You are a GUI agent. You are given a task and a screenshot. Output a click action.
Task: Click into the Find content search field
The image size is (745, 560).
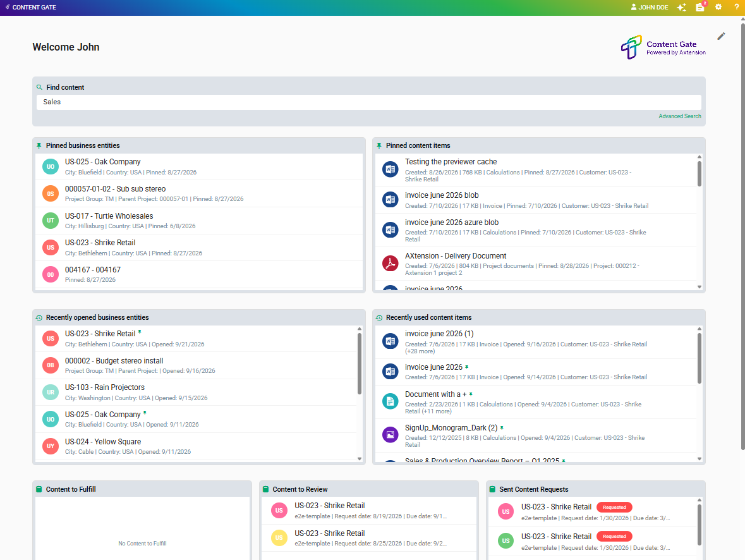[x=368, y=102]
